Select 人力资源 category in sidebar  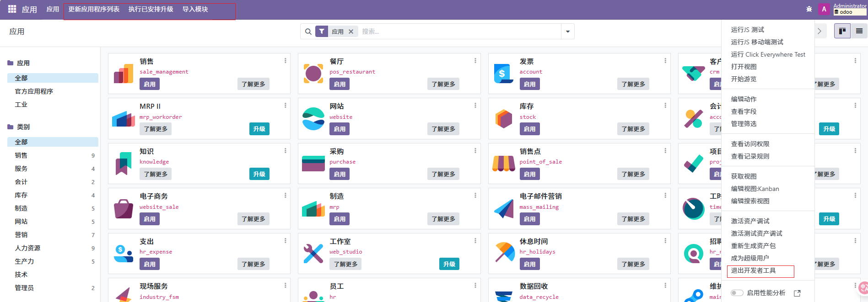27,248
